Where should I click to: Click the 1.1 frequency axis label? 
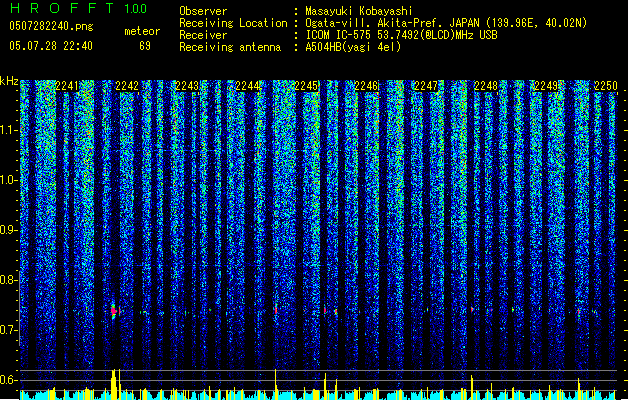click(8, 130)
